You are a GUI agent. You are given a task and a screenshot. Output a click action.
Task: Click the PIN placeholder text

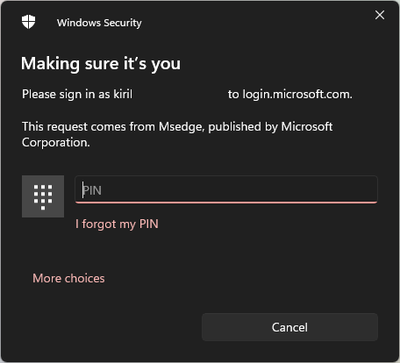tap(92, 191)
